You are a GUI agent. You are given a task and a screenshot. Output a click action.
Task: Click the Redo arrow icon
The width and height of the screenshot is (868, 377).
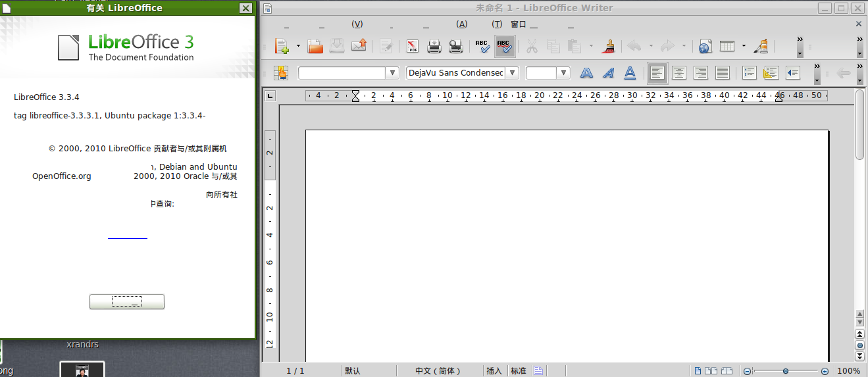(667, 46)
